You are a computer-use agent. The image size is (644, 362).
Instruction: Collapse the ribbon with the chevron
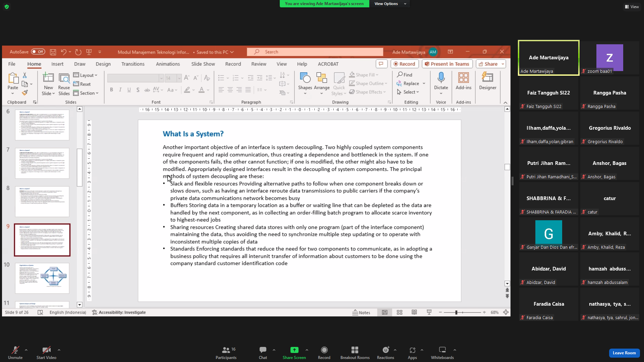(x=505, y=103)
